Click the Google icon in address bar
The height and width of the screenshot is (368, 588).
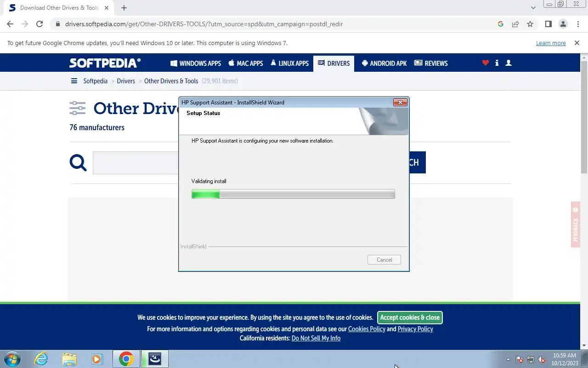pyautogui.click(x=501, y=24)
